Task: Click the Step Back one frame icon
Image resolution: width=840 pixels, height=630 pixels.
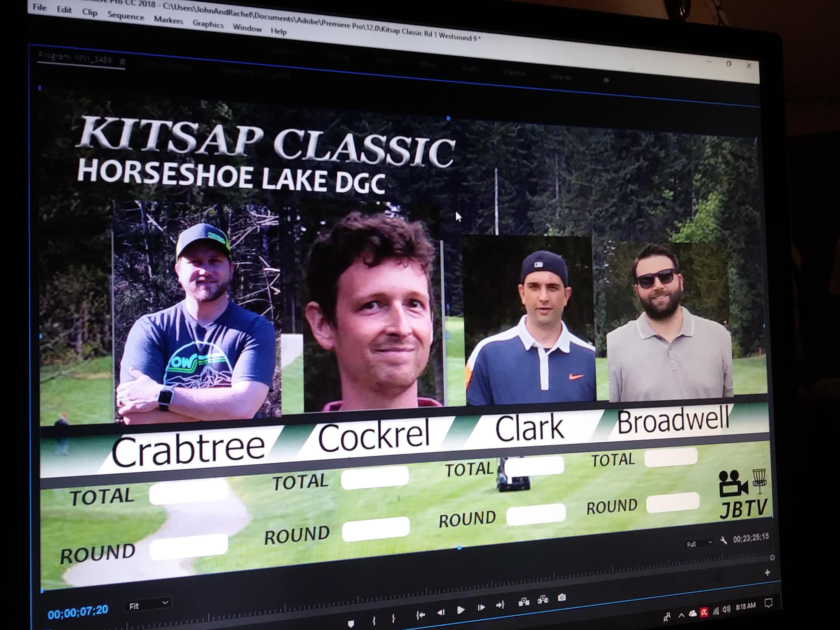Action: click(441, 612)
